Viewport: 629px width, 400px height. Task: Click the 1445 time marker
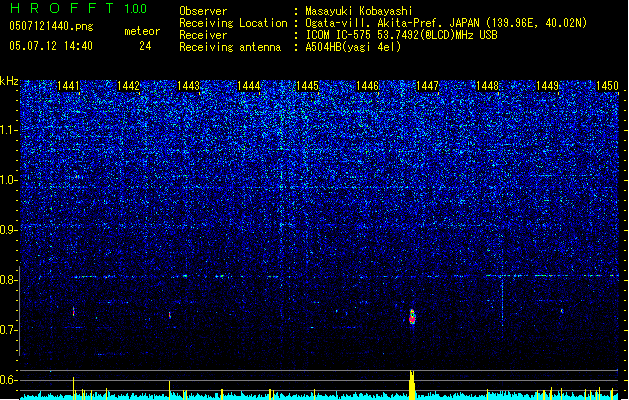pyautogui.click(x=307, y=86)
